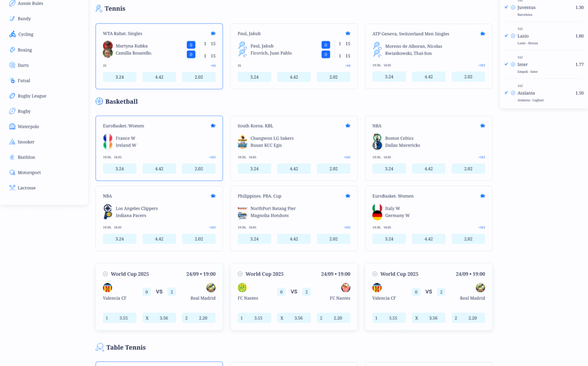This screenshot has height=366, width=588.
Task: Click the Motorsport icon in sidebar
Action: click(12, 173)
